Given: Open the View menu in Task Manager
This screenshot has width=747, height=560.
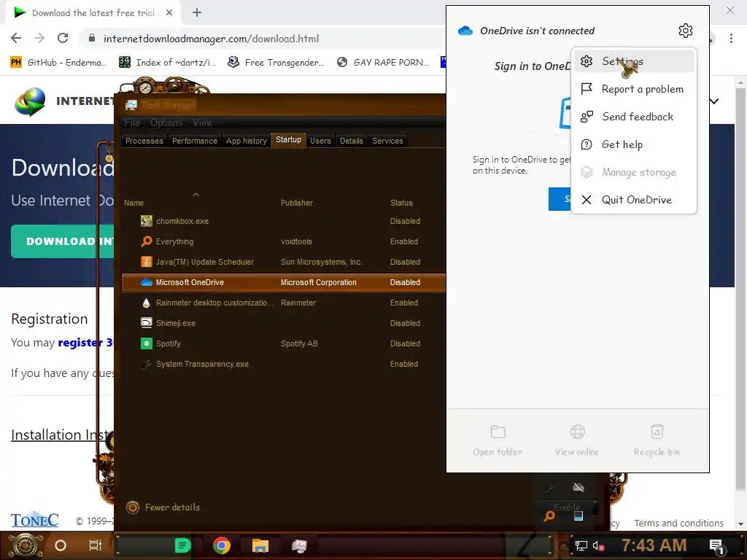Looking at the screenshot, I should click(x=202, y=122).
